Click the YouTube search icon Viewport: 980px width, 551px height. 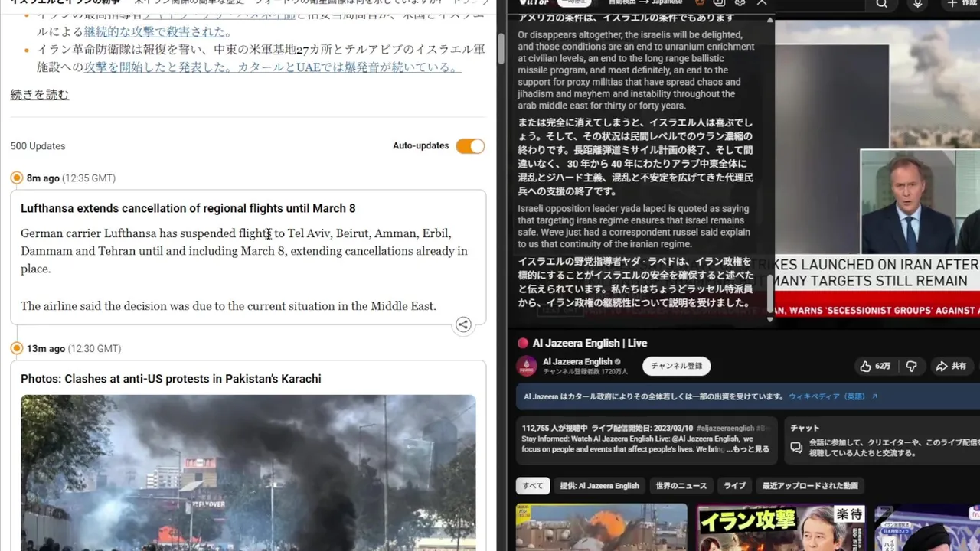(x=882, y=4)
